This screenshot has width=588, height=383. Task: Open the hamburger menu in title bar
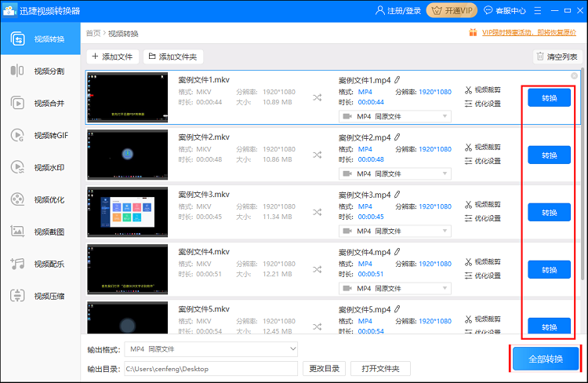[539, 11]
